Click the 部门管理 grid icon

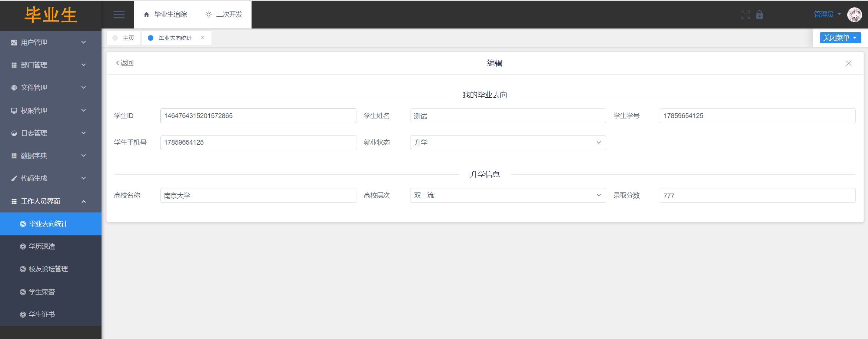(x=14, y=65)
